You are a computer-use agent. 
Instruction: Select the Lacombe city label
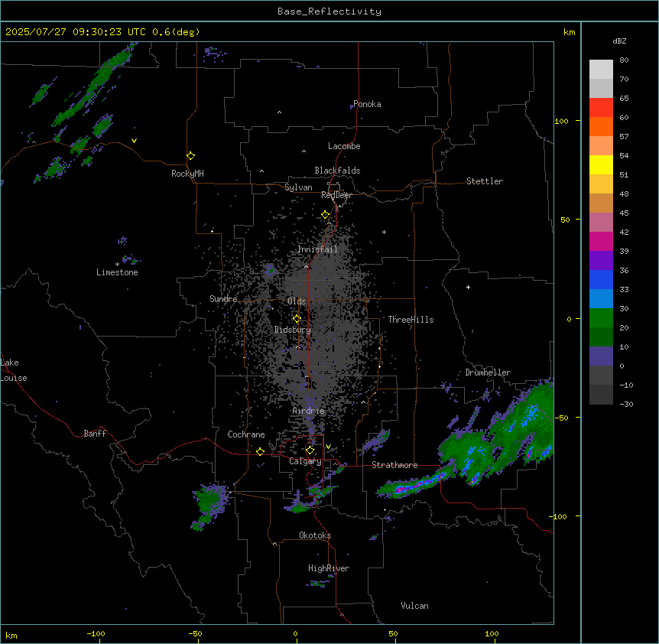click(344, 146)
